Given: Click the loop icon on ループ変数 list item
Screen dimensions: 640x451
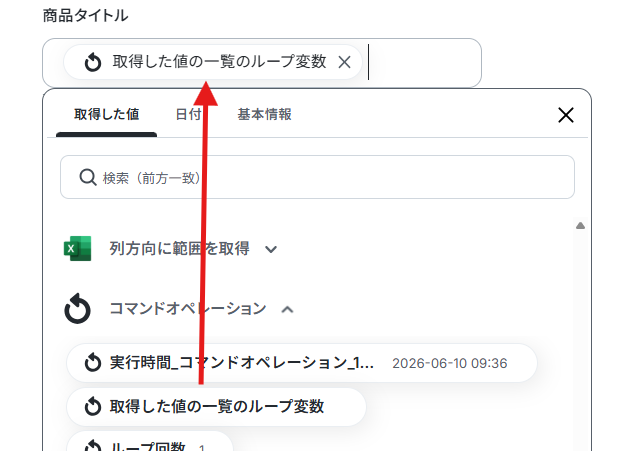Looking at the screenshot, I should tap(93, 406).
